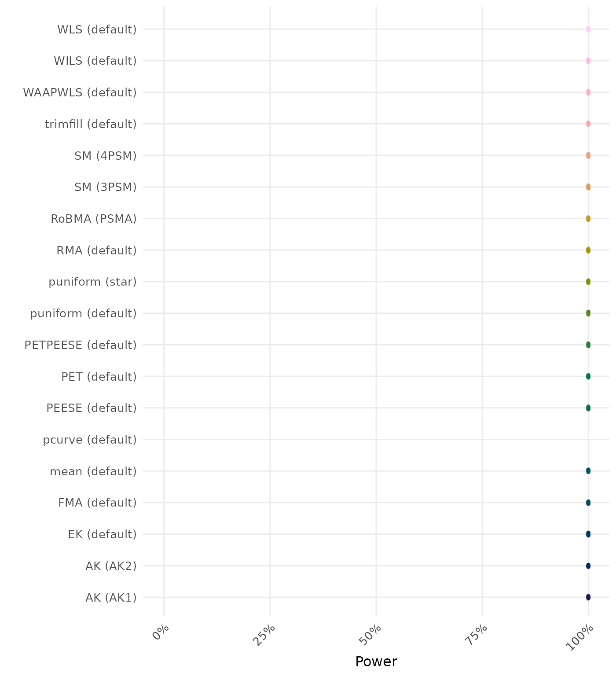Click the SM (3PSM) data point
616x676 pixels.
588,187
